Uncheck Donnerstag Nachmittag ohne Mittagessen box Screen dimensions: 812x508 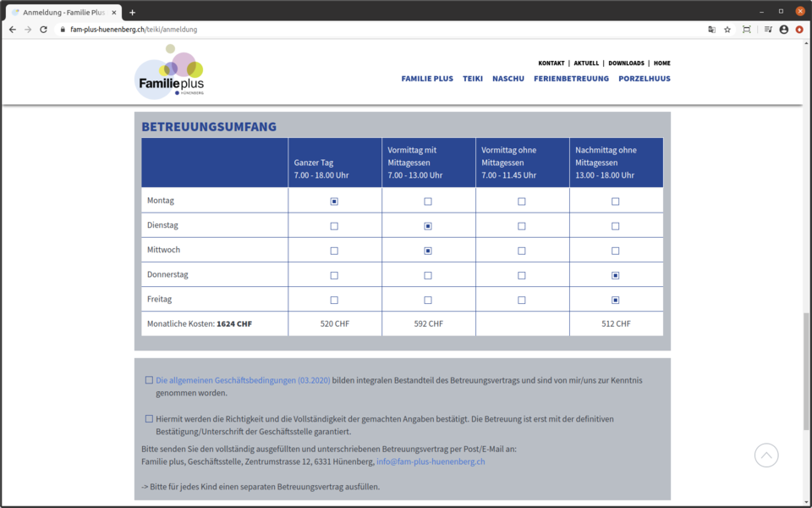click(x=615, y=275)
